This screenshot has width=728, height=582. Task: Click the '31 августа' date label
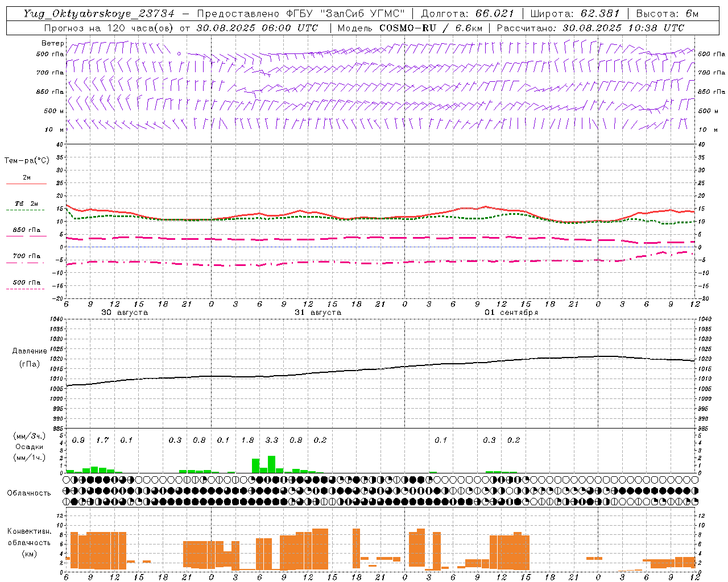pos(318,313)
